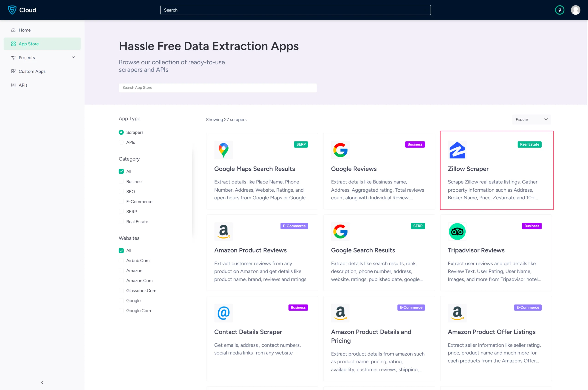Viewport: 588px width, 390px height.
Task: Click the App Store grid icon
Action: [13, 44]
